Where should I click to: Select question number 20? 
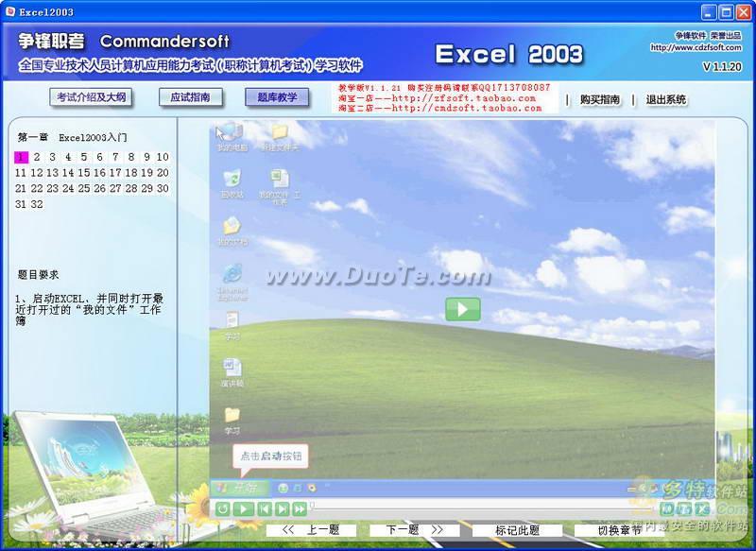[163, 173]
